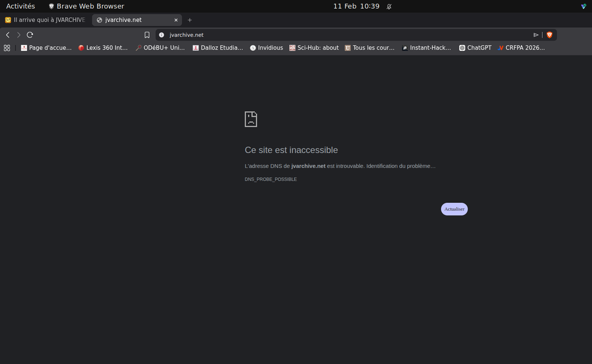The image size is (592, 364).
Task: Click the site information icon in address bar
Action: click(x=162, y=35)
